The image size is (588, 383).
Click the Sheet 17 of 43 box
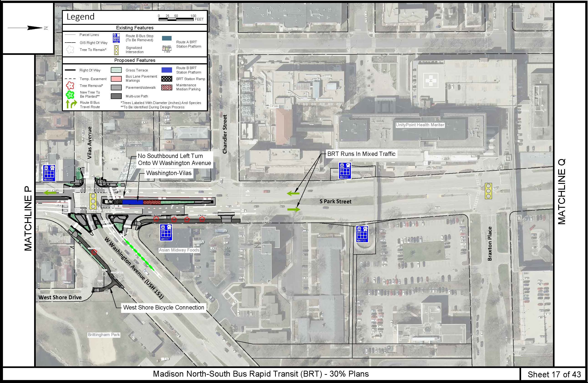click(554, 374)
